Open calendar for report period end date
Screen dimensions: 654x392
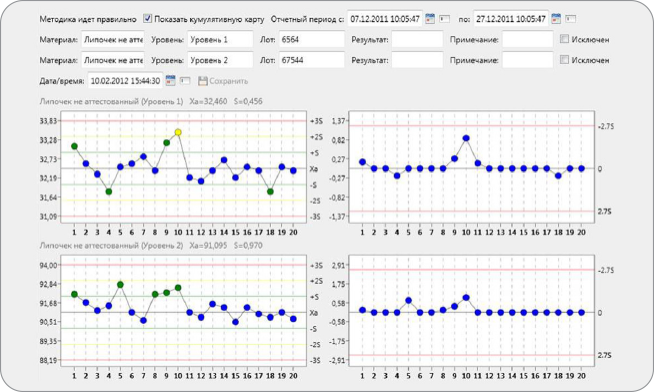tap(556, 19)
